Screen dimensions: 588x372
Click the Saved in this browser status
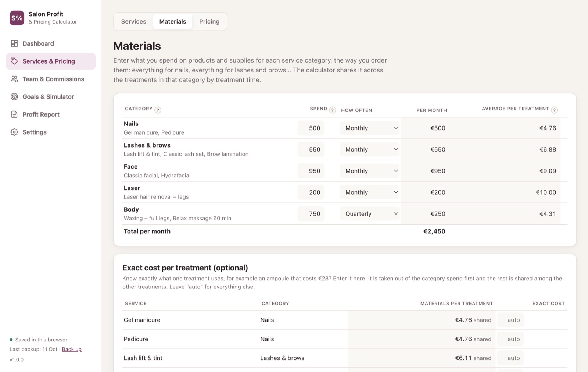coord(39,340)
